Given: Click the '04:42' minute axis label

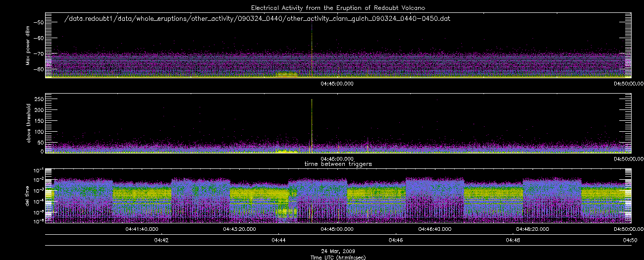Looking at the screenshot, I should tap(161, 240).
